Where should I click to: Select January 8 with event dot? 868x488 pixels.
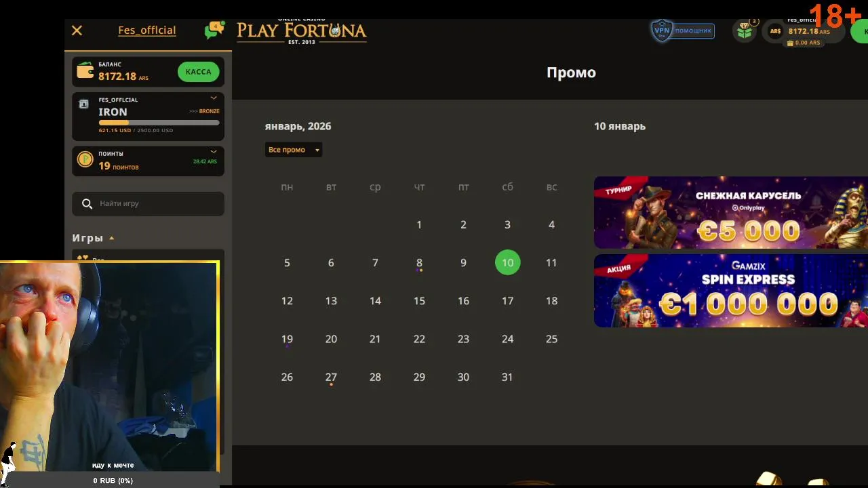tap(419, 262)
